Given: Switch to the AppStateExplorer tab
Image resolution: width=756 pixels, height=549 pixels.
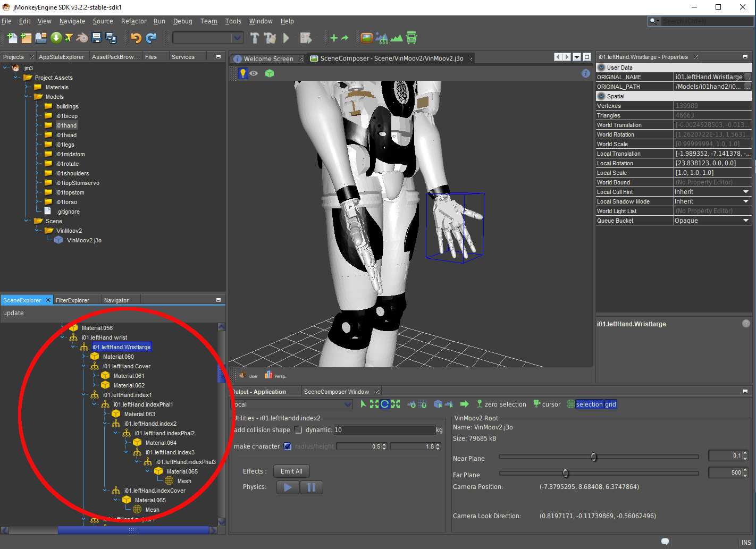Looking at the screenshot, I should (61, 57).
